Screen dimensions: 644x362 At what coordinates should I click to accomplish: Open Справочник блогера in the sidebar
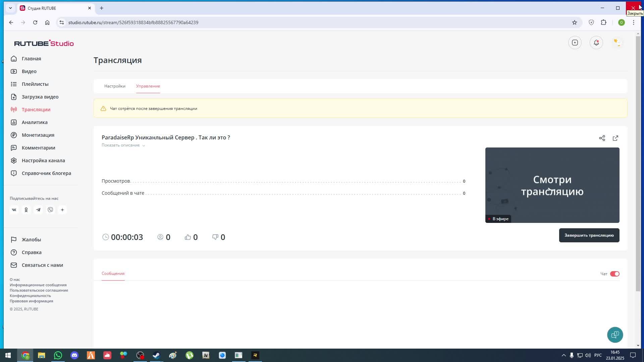pos(46,173)
